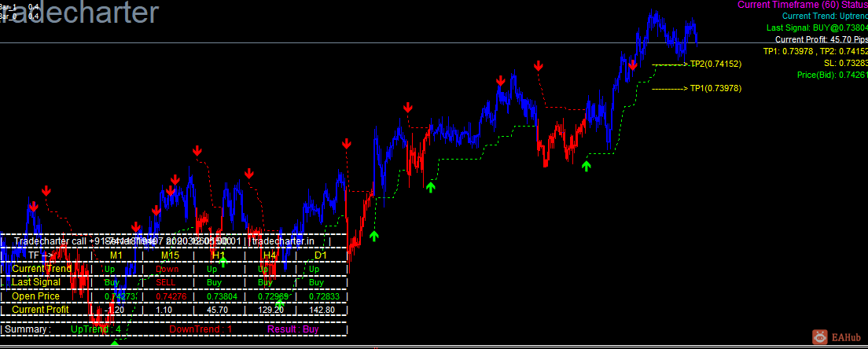Click the profit value -1.20
868x349 pixels.
[x=113, y=310]
